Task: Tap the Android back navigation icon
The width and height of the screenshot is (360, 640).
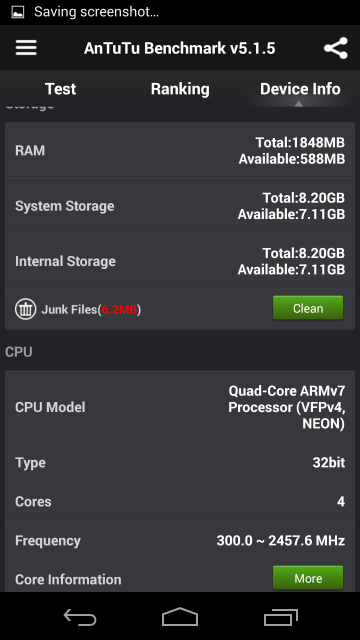Action: tap(80, 616)
